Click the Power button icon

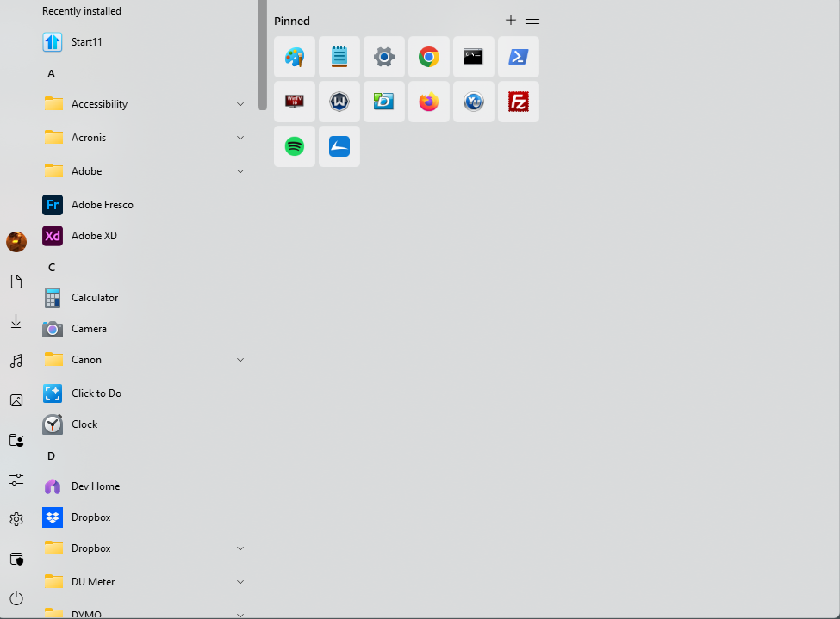(x=16, y=598)
